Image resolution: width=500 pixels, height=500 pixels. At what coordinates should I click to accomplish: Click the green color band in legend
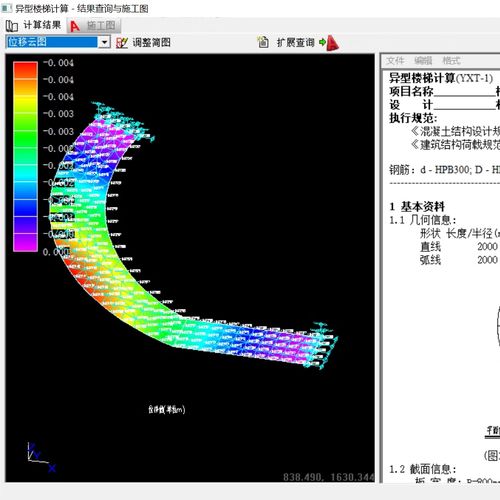25,138
